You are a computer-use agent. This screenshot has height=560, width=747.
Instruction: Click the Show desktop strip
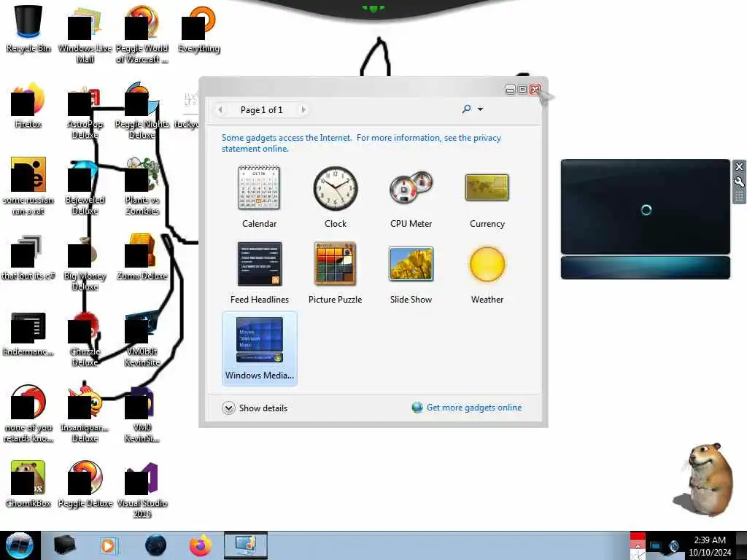pyautogui.click(x=742, y=545)
